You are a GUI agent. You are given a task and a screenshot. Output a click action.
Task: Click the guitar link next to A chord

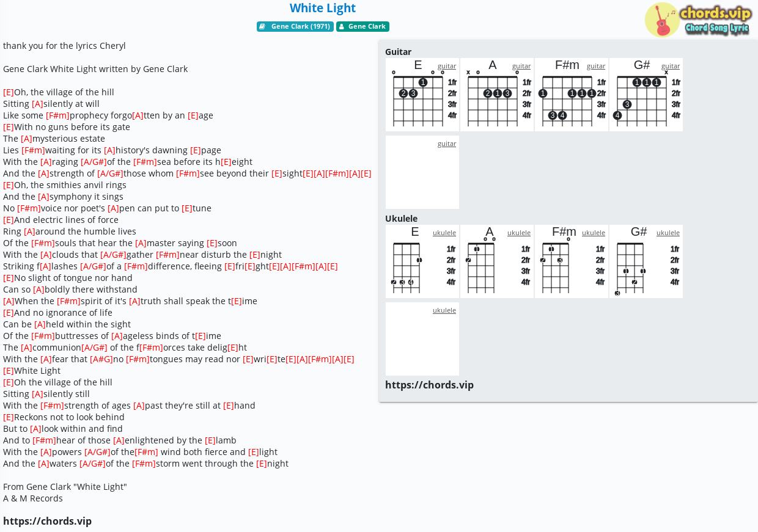(x=521, y=66)
